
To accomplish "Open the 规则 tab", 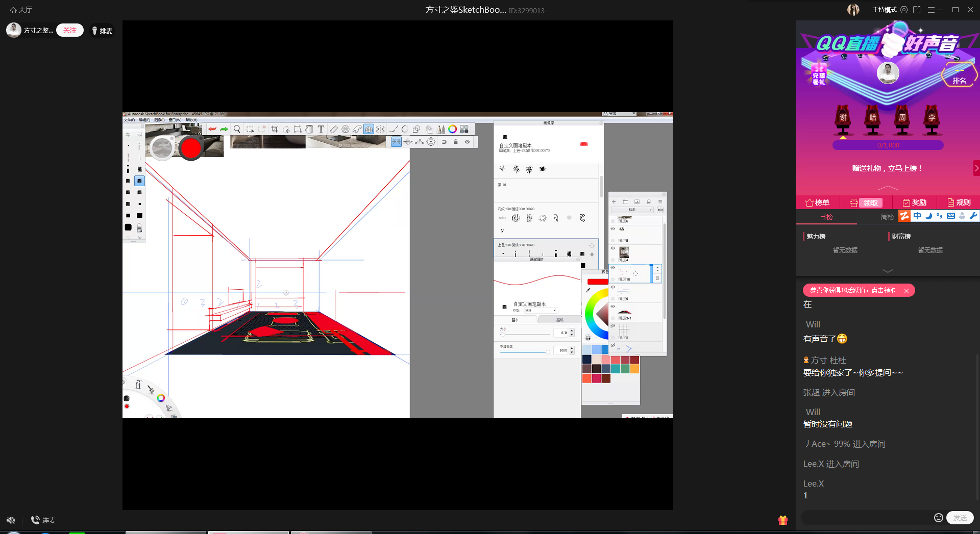I will click(x=959, y=202).
